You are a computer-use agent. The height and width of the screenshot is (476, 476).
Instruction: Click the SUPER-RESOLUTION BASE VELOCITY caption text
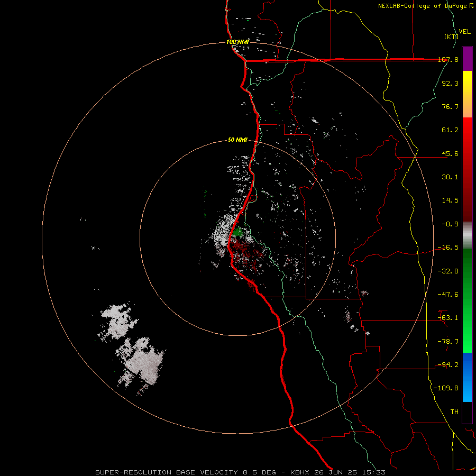click(168, 472)
